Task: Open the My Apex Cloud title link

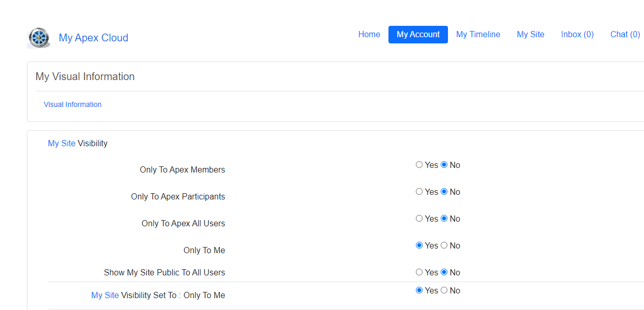Action: point(93,38)
